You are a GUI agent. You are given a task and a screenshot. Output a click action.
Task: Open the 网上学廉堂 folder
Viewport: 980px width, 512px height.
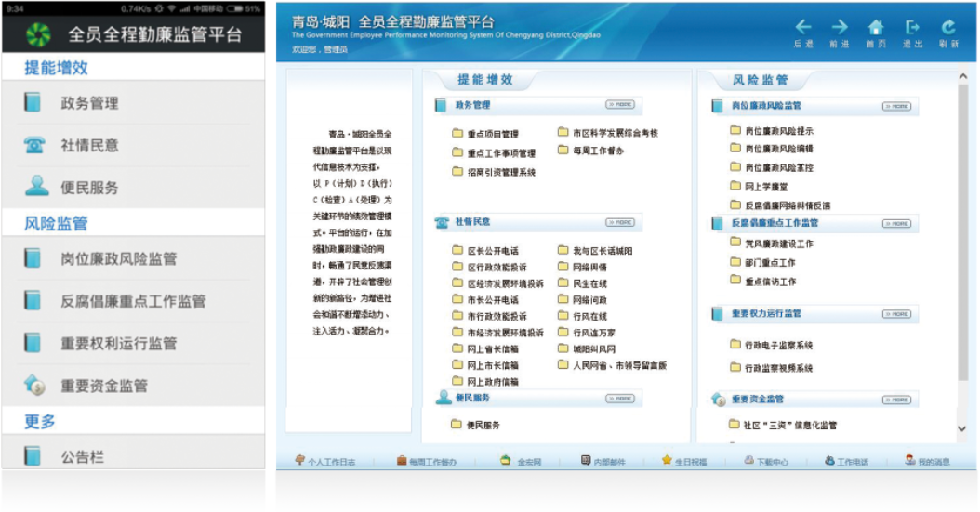[760, 186]
